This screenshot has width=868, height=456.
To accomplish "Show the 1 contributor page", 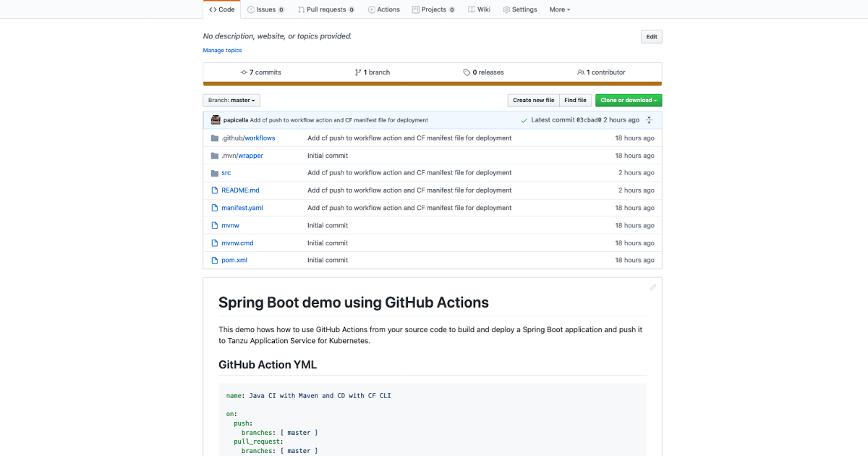I will 601,72.
